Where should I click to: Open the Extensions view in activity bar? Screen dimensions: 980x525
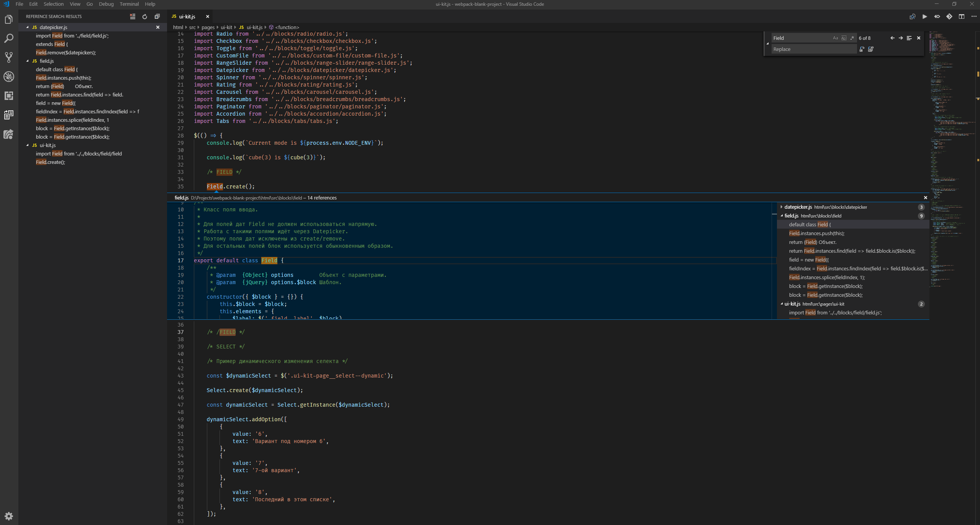(x=9, y=96)
